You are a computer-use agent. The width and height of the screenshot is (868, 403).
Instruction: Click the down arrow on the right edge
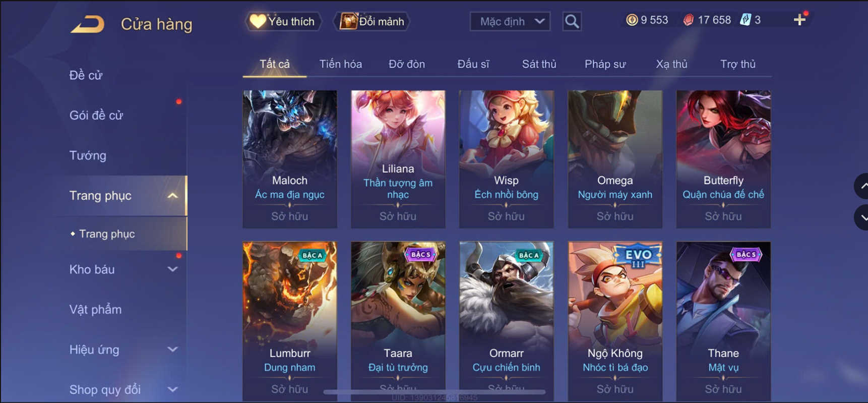(862, 217)
